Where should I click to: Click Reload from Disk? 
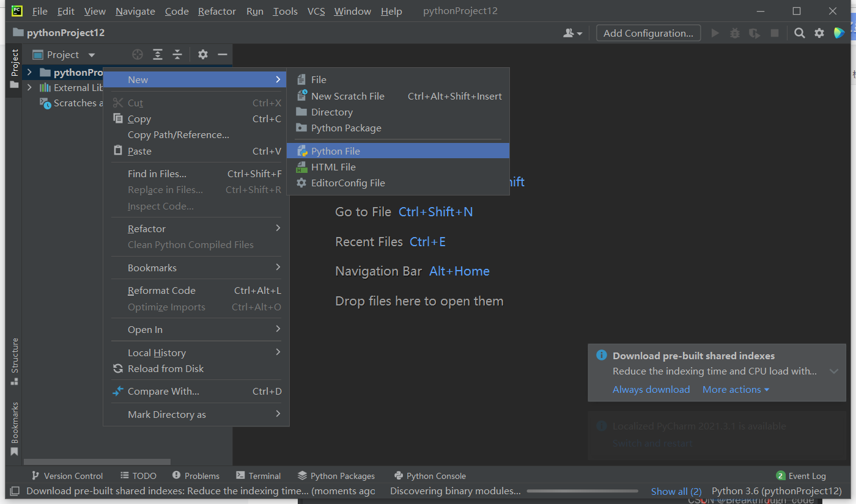(x=196, y=368)
